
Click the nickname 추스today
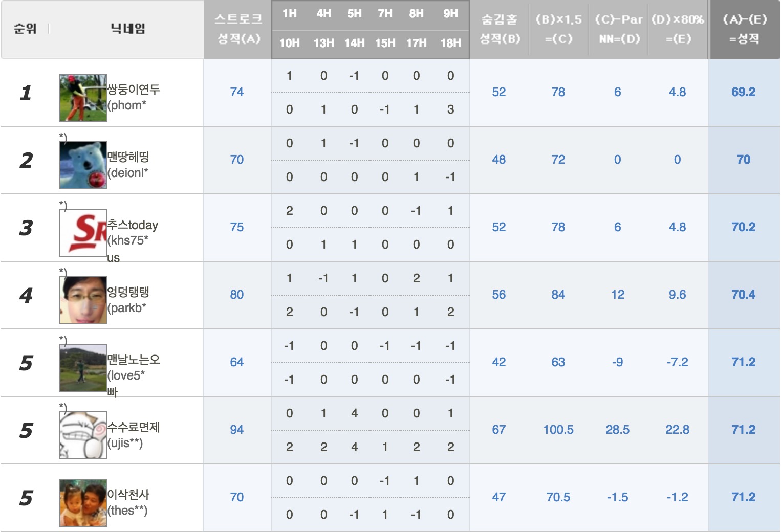point(133,225)
